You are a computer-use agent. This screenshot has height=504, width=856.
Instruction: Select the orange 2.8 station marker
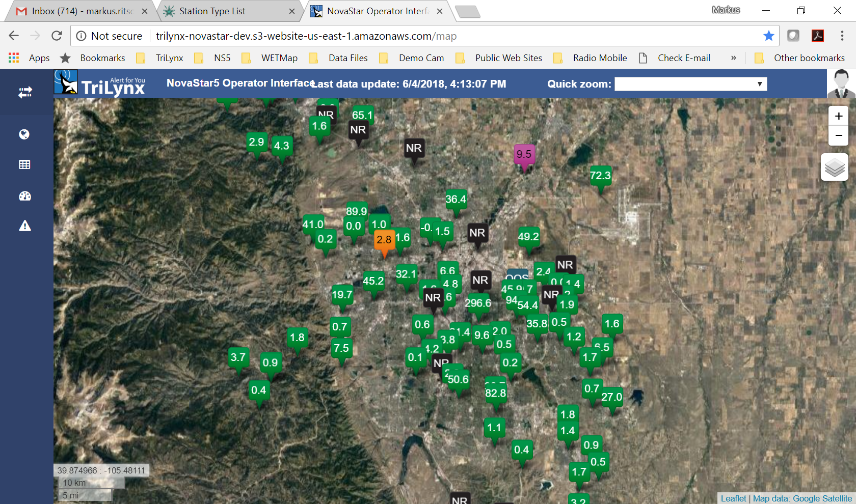pos(384,240)
